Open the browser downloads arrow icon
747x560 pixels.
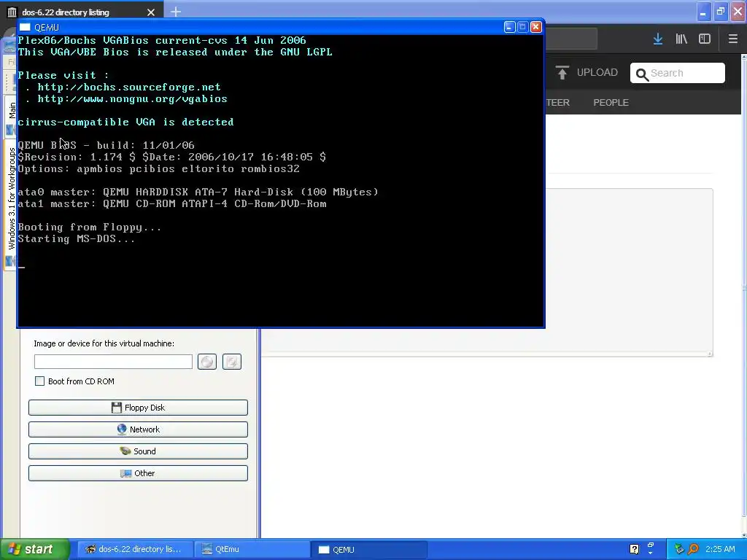pos(658,39)
